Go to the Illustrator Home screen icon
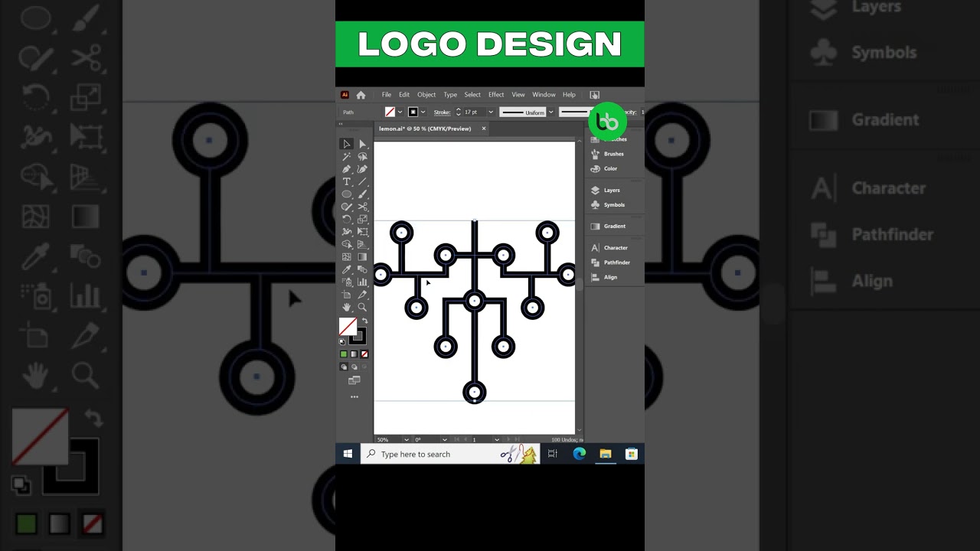980x551 pixels. (361, 95)
